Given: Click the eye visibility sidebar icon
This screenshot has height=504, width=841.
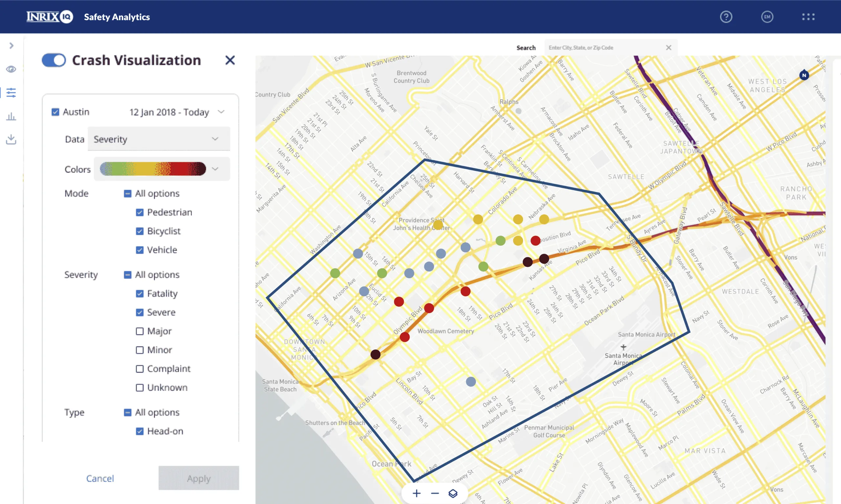Looking at the screenshot, I should pyautogui.click(x=11, y=69).
